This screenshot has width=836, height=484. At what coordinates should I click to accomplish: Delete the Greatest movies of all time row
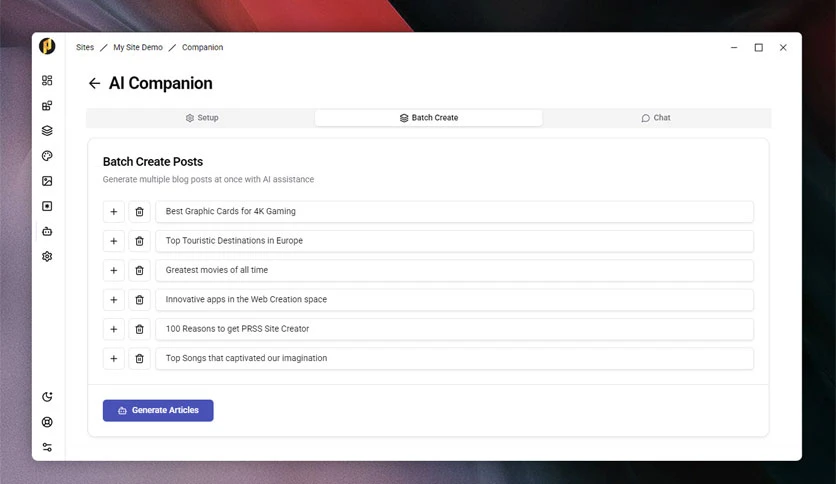(x=139, y=270)
